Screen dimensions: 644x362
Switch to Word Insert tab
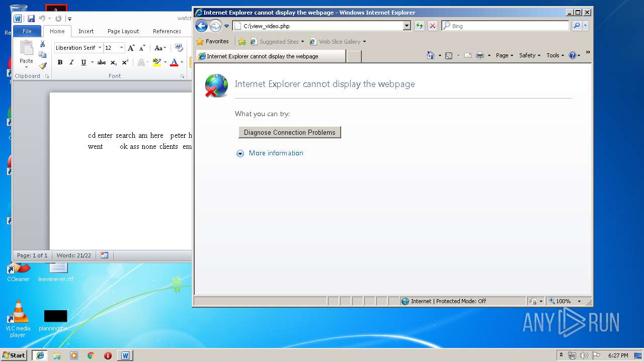tap(86, 31)
